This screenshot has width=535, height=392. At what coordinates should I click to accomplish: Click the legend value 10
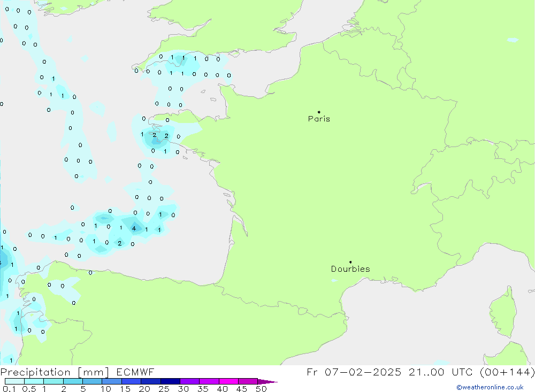(x=105, y=389)
